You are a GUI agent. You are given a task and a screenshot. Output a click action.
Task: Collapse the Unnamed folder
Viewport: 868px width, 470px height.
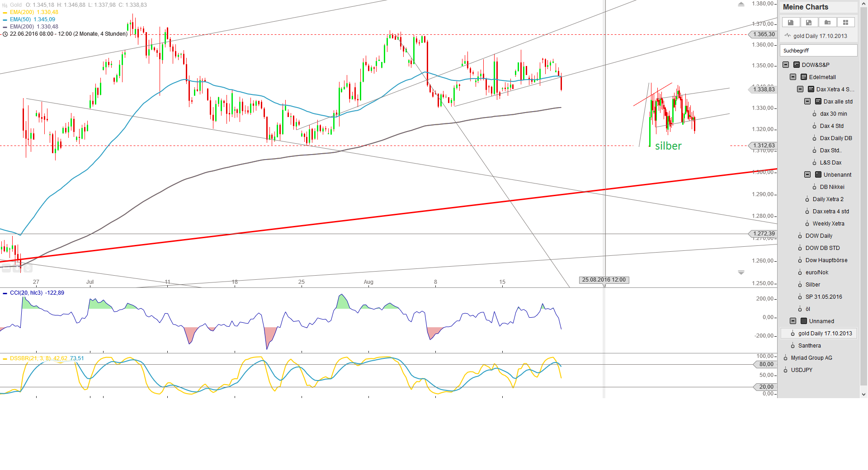[793, 321]
